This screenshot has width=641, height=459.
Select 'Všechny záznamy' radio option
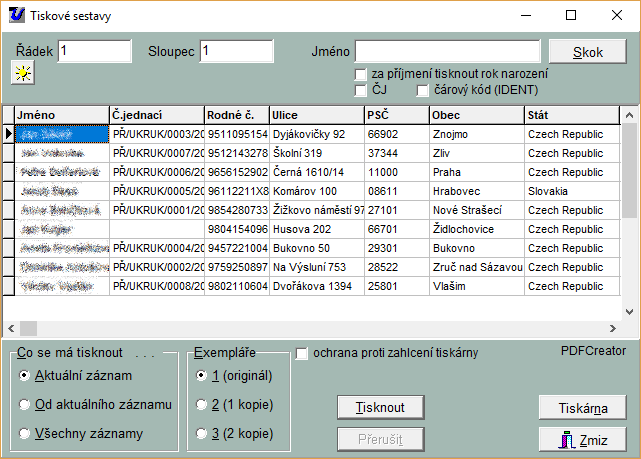click(x=25, y=434)
